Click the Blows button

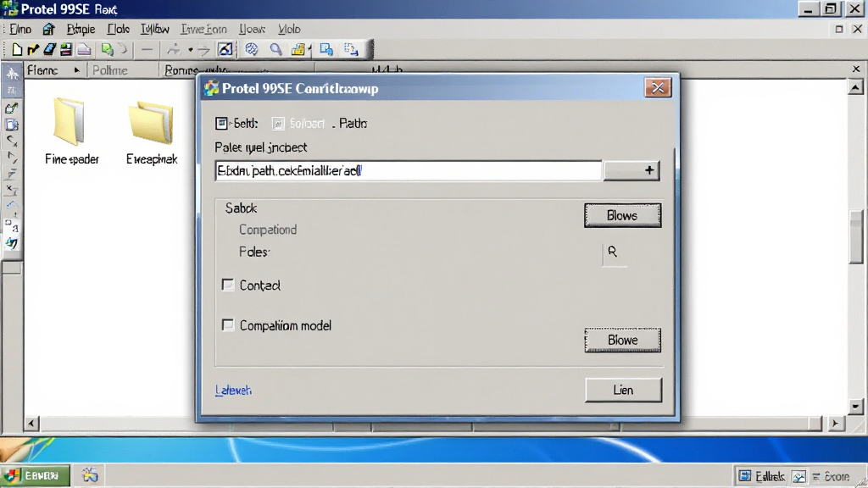point(622,215)
